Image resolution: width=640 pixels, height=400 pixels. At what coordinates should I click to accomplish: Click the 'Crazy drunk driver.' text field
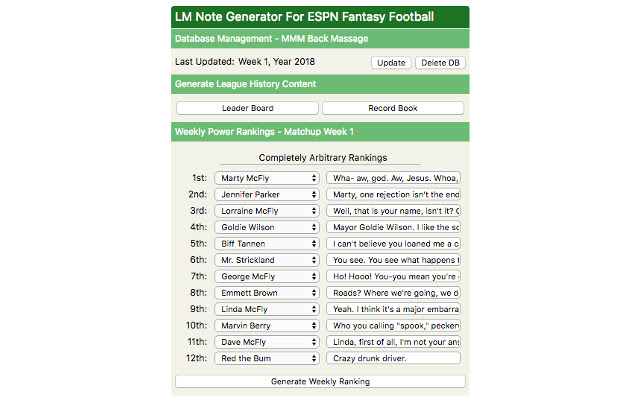[393, 357]
